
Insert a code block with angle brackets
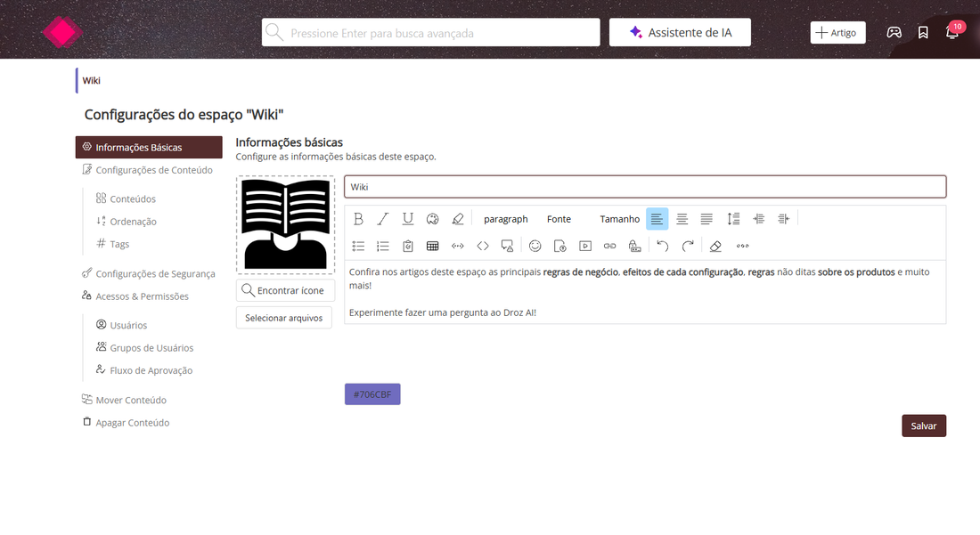483,246
